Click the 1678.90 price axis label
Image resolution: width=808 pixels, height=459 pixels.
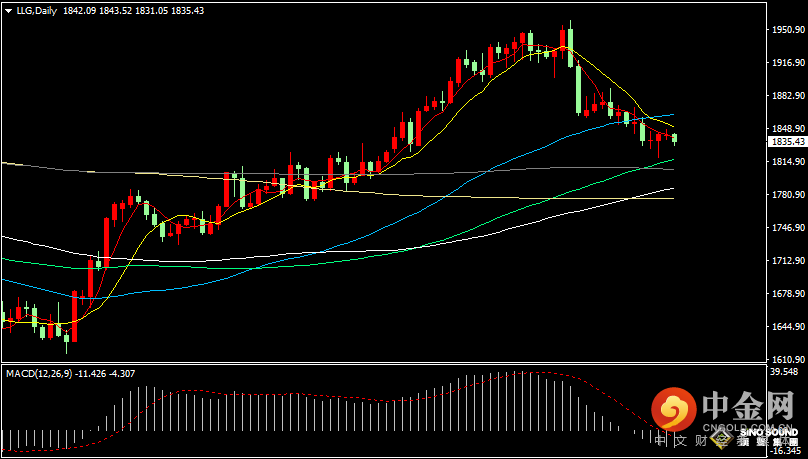coord(788,294)
